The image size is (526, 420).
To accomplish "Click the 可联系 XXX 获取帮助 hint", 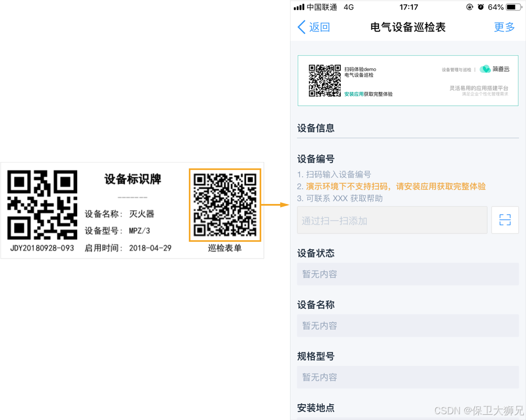I will pyautogui.click(x=344, y=199).
